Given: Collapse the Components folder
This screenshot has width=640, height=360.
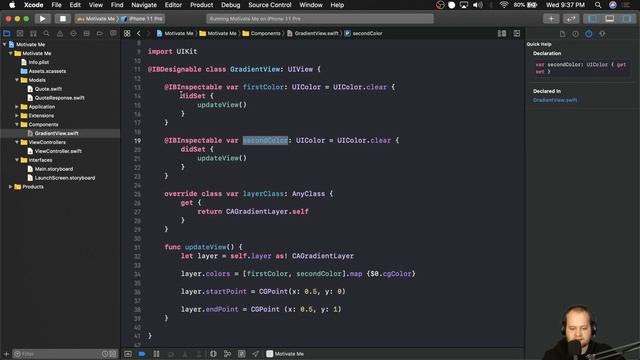Looking at the screenshot, I should (x=17, y=124).
